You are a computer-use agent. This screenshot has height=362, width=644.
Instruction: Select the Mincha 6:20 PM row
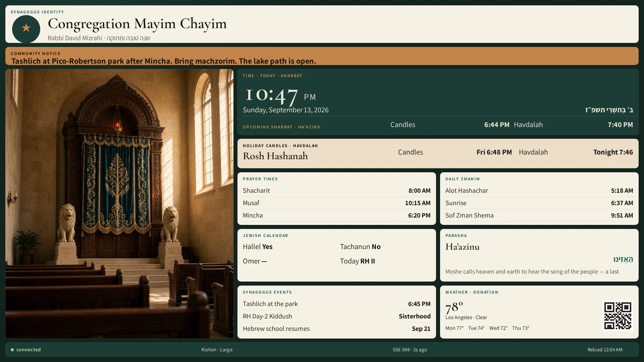[x=337, y=215]
